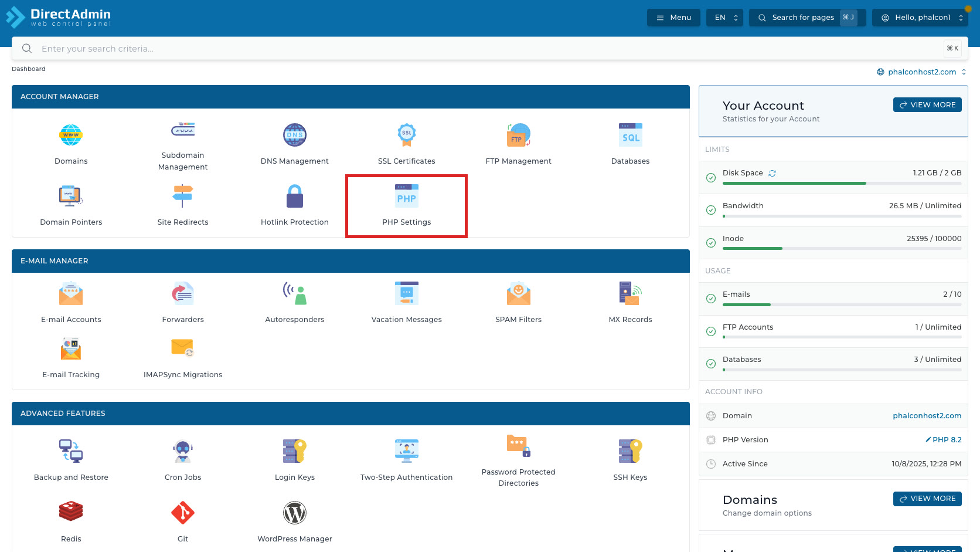Open the Domains icon
The width and height of the screenshot is (980, 552).
[x=71, y=136]
